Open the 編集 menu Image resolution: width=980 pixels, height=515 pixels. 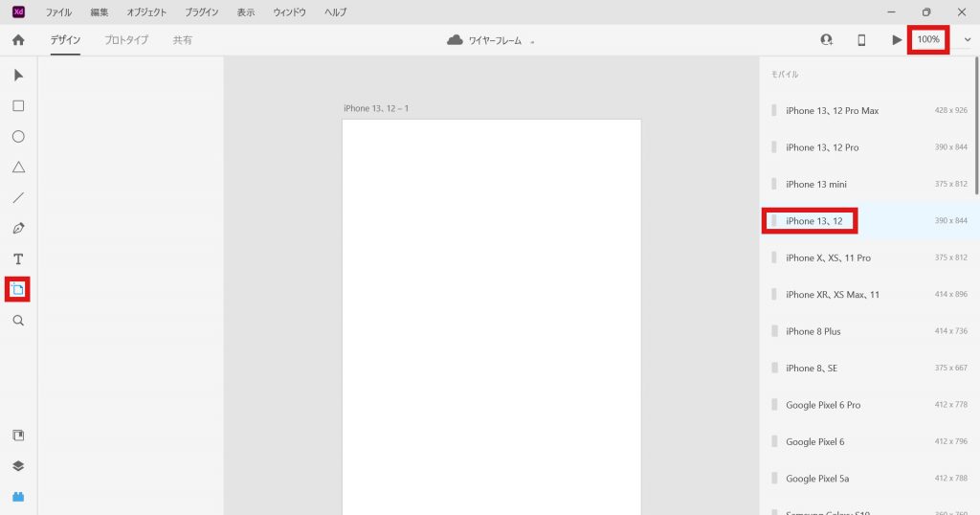tap(99, 11)
